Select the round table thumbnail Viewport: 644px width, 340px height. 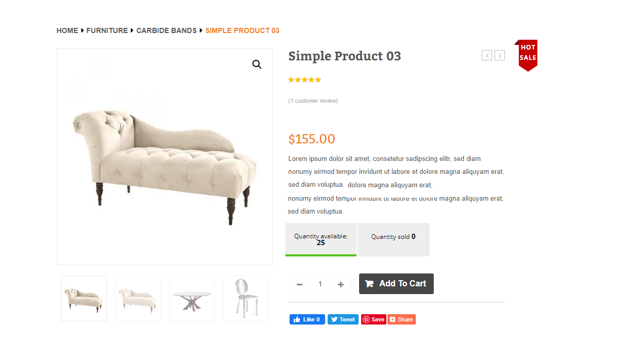[x=192, y=298]
